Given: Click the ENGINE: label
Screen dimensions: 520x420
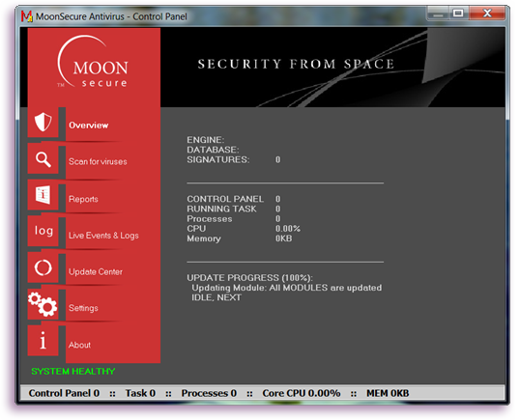Looking at the screenshot, I should tap(206, 140).
